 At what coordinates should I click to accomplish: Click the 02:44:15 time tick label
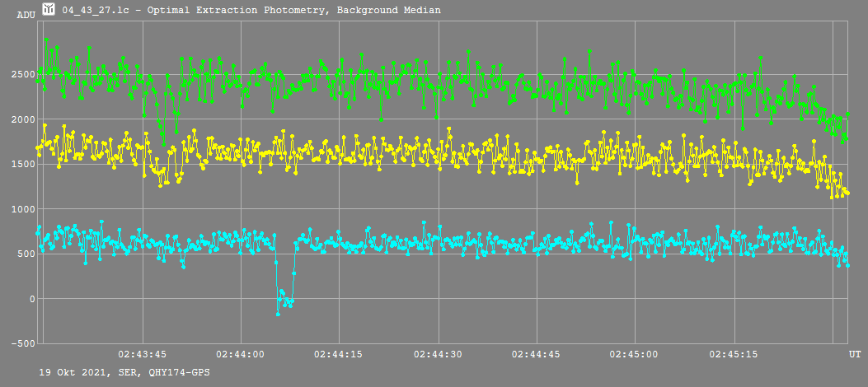click(340, 354)
